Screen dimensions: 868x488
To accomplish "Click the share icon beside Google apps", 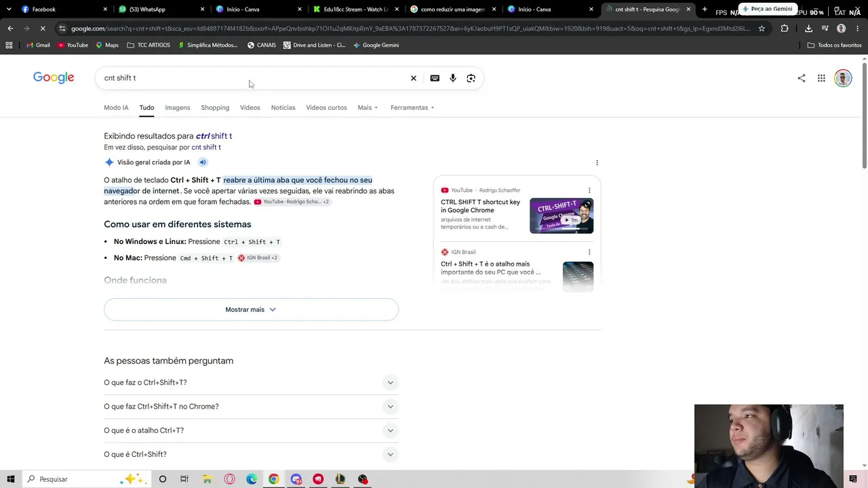I will pos(802,78).
